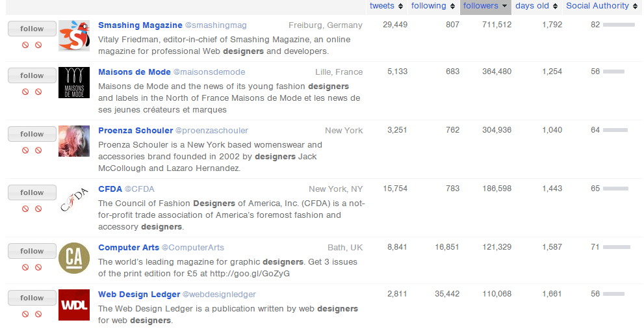Click Social Authority bar for Proenza Schouler

615,130
